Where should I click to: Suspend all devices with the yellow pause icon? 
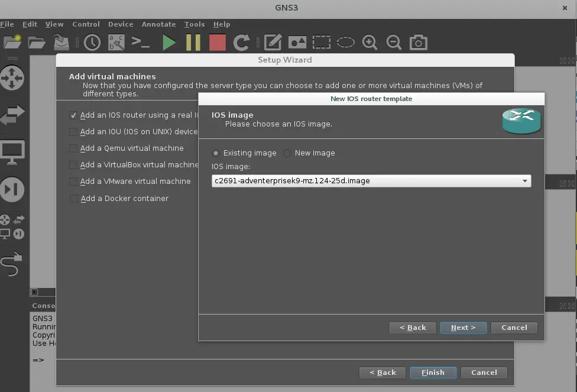(x=193, y=43)
